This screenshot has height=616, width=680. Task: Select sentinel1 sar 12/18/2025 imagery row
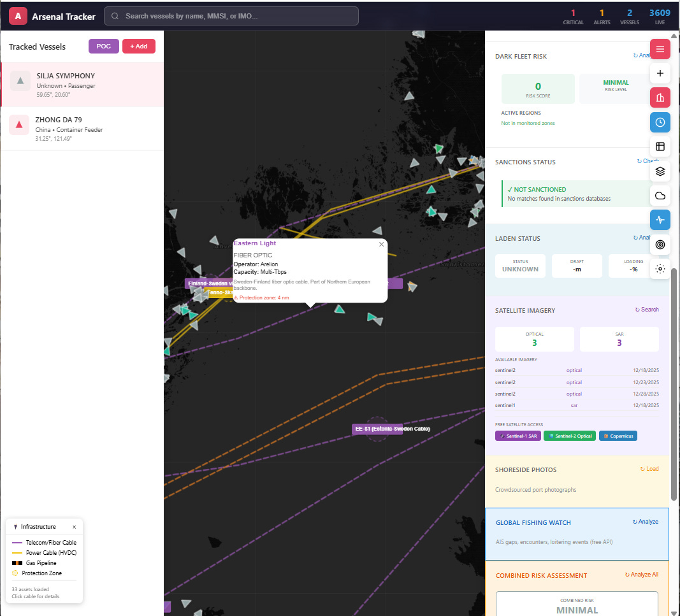pos(577,406)
